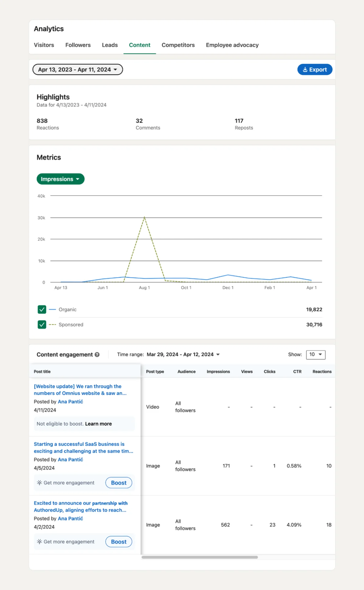The image size is (364, 590).
Task: Boost the SaaS business post
Action: click(x=119, y=483)
